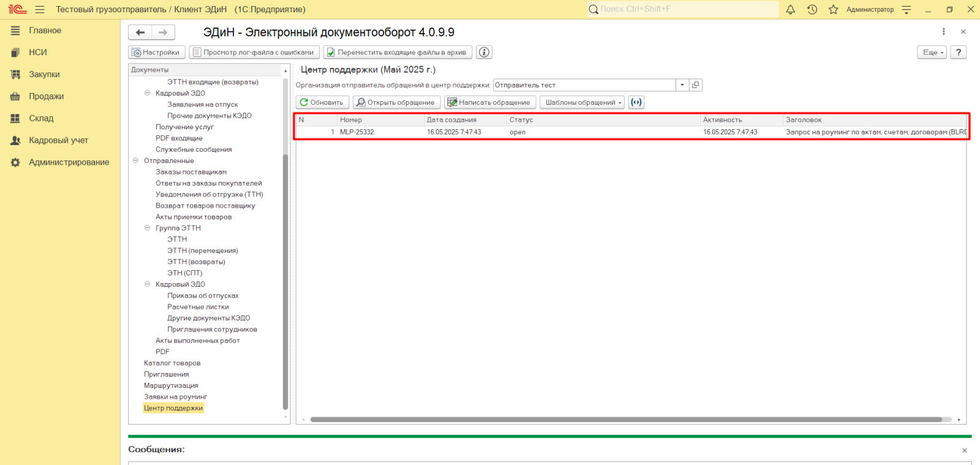
Task: Click the search field Поиск Ctrl+Shift+F
Action: (683, 9)
